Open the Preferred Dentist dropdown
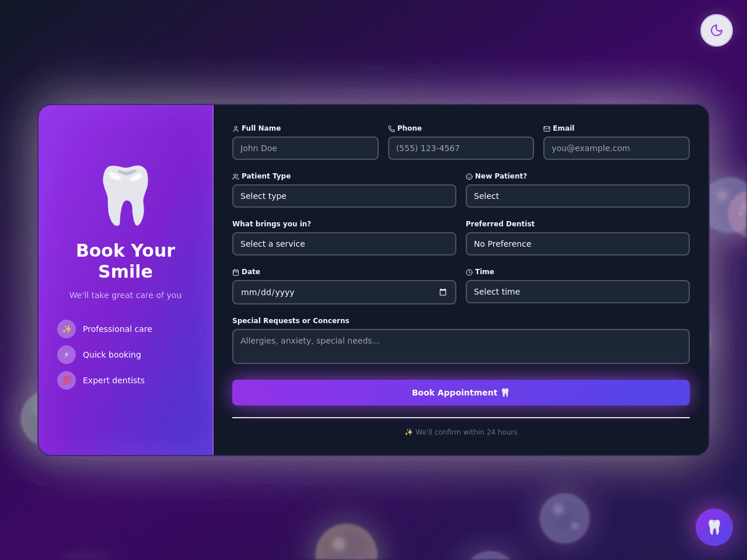747x560 pixels. click(x=578, y=244)
